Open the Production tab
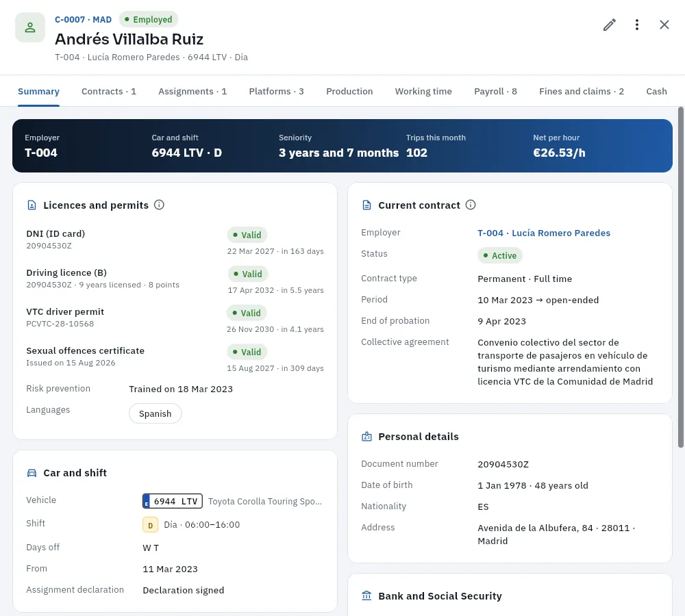 click(x=349, y=91)
